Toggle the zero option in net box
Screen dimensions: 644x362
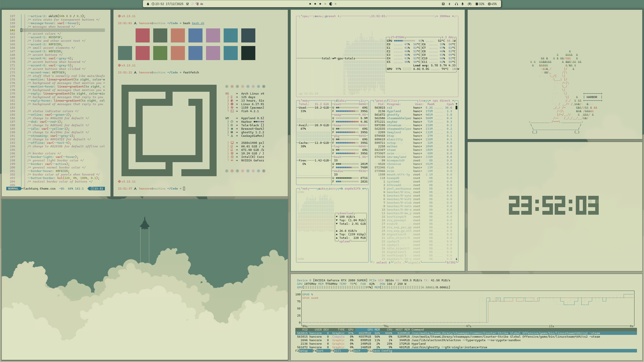332,189
